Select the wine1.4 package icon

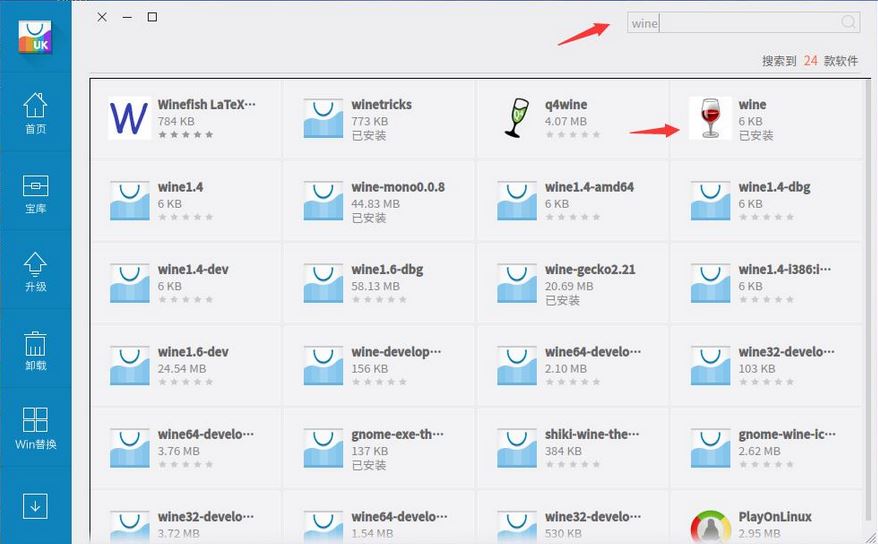pyautogui.click(x=129, y=200)
